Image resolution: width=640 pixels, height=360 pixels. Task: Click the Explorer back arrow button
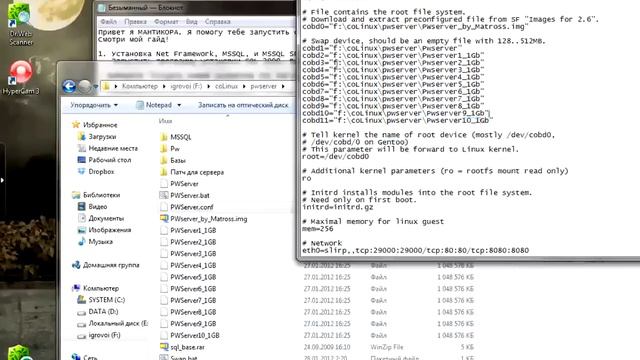tap(69, 86)
